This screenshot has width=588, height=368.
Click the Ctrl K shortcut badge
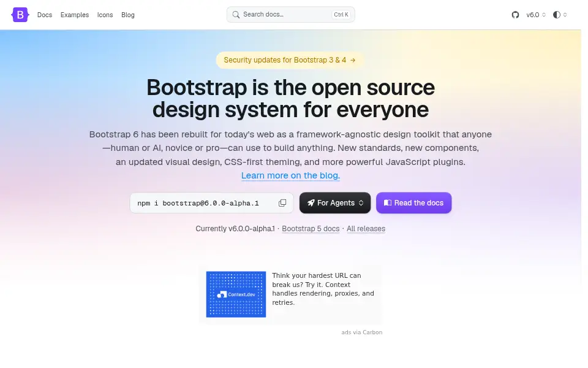(x=341, y=15)
